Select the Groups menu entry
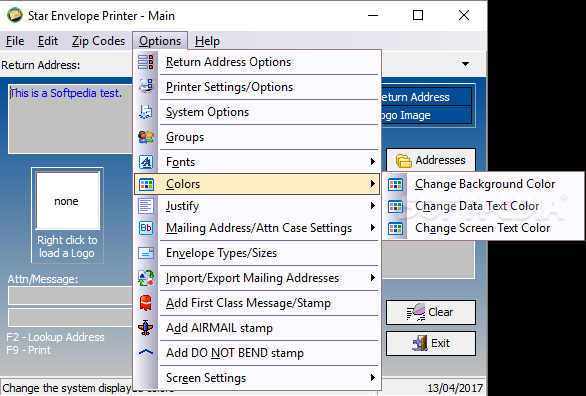 [x=257, y=137]
